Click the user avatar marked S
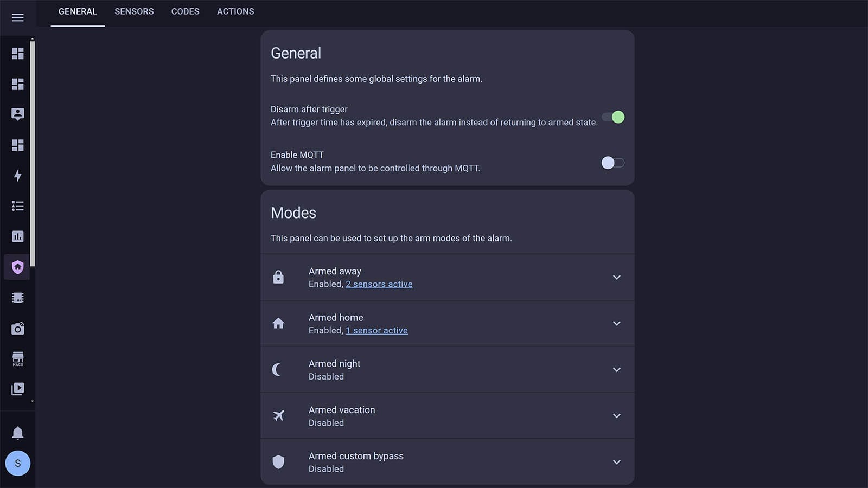This screenshot has height=488, width=868. click(17, 464)
